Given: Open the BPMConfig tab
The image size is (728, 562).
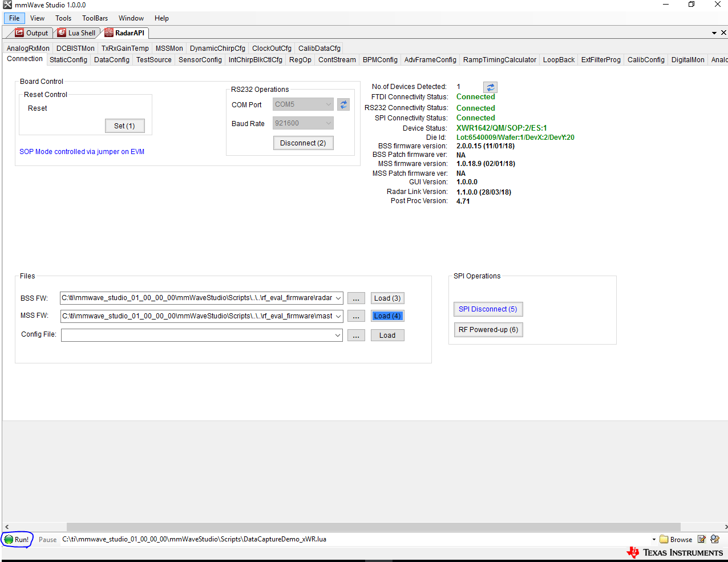Looking at the screenshot, I should point(380,60).
